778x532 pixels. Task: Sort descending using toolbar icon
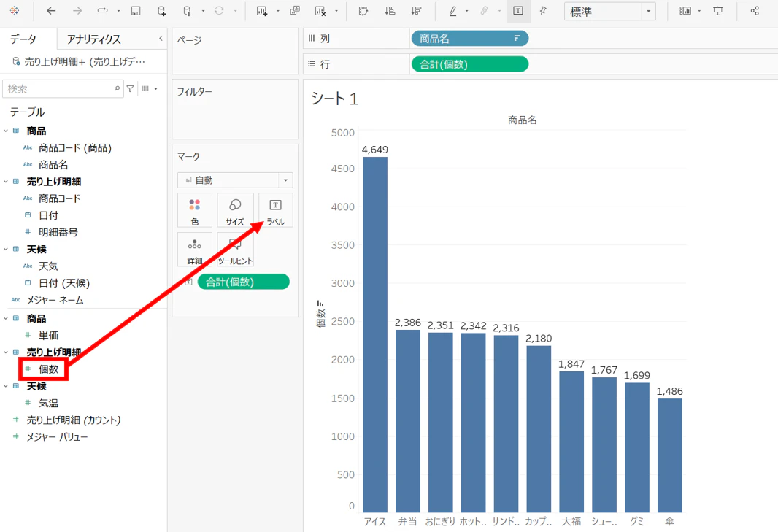point(416,11)
